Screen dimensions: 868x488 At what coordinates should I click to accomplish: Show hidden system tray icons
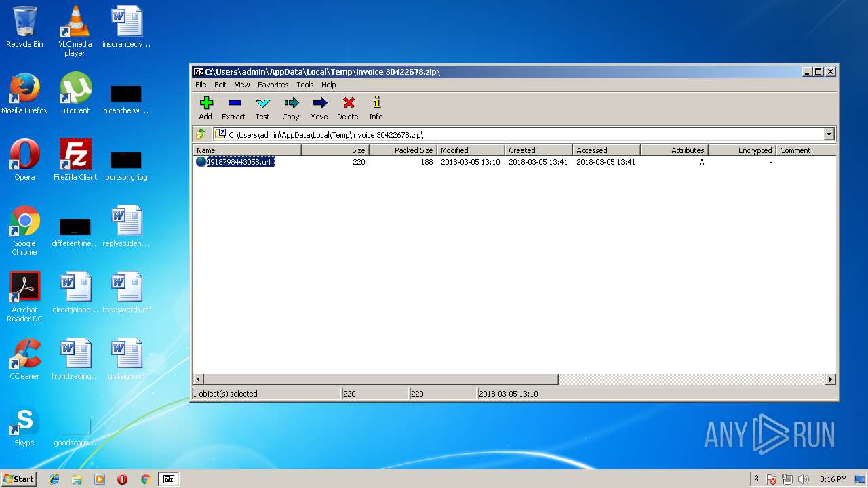click(756, 479)
